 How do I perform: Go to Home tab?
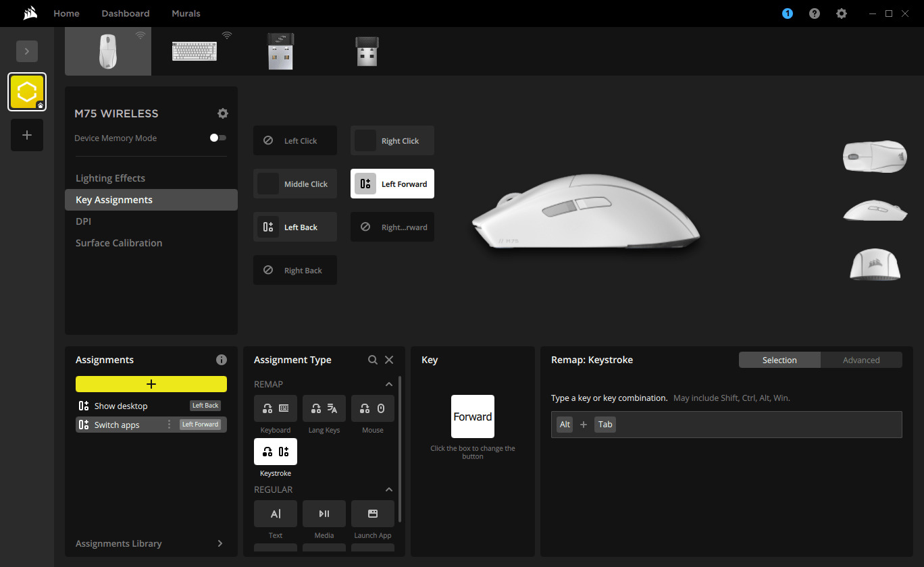coord(66,13)
